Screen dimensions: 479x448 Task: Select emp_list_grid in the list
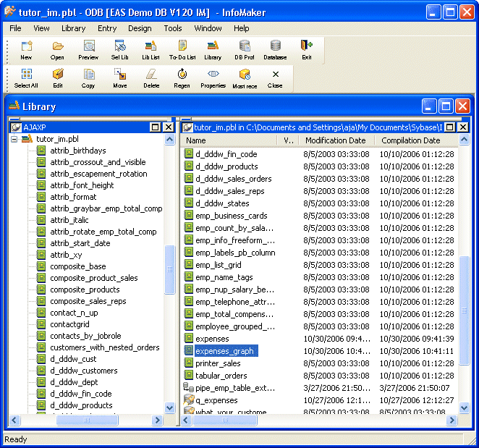218,265
